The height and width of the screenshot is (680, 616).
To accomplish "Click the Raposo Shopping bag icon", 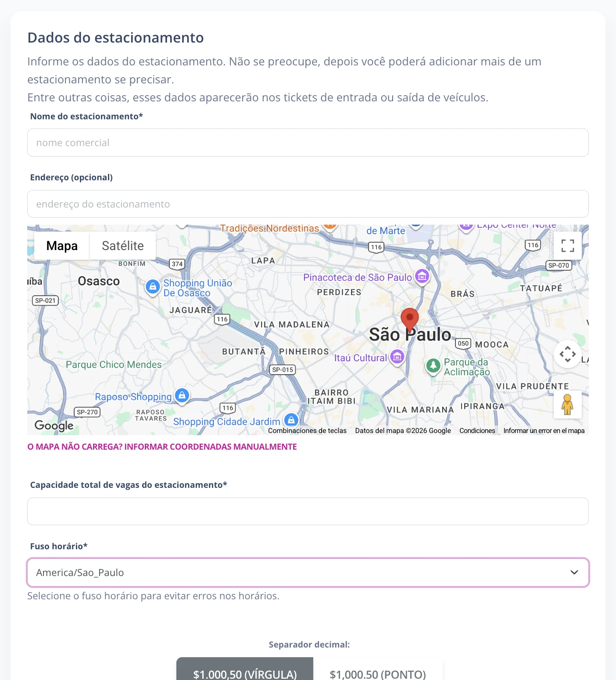I will click(182, 396).
